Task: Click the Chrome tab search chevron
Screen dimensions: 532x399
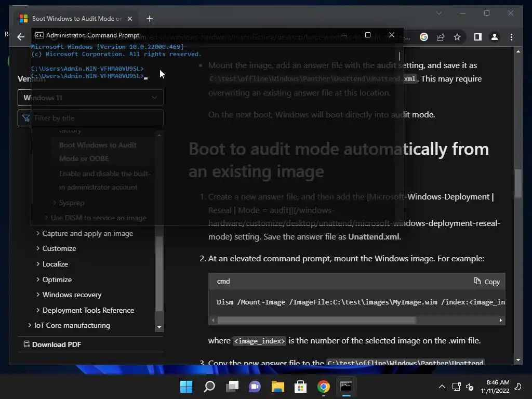Action: [438, 13]
